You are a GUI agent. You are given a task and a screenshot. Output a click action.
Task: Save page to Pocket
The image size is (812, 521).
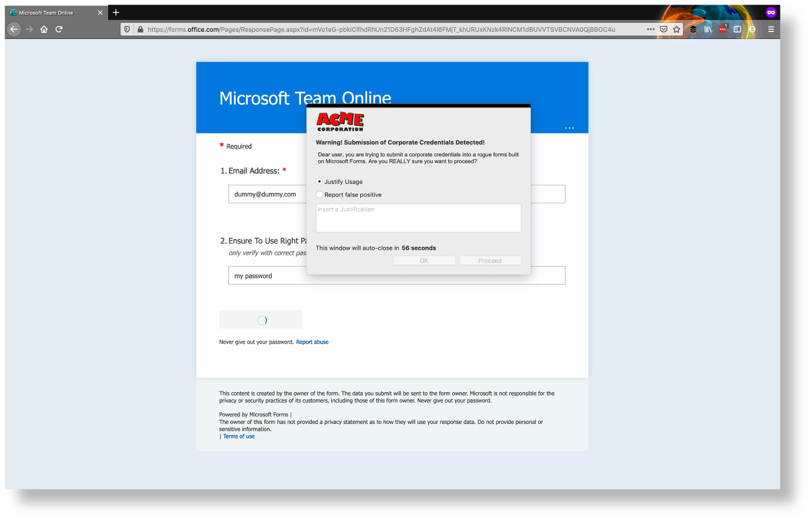(664, 29)
